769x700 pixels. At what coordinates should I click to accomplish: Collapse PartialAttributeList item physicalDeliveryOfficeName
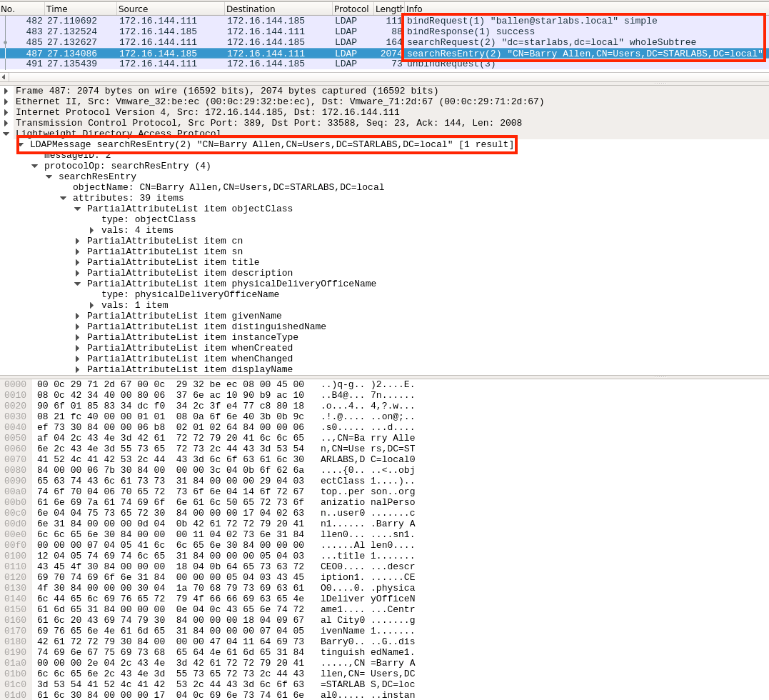click(77, 284)
